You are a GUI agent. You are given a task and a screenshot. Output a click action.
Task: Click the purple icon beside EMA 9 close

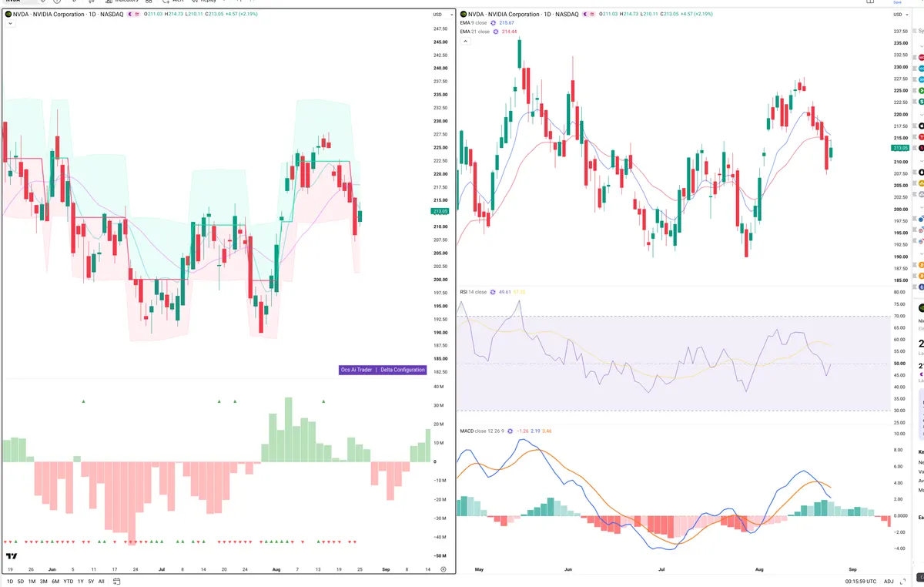[493, 23]
